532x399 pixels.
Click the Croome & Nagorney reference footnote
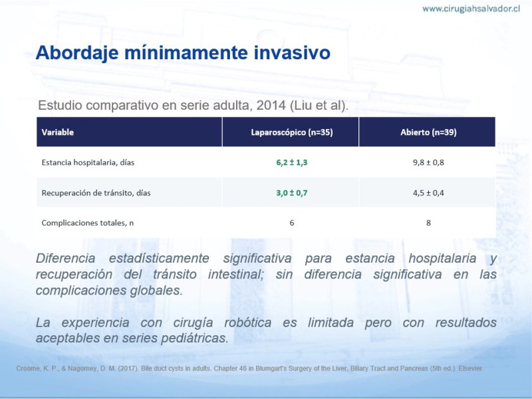click(x=250, y=368)
